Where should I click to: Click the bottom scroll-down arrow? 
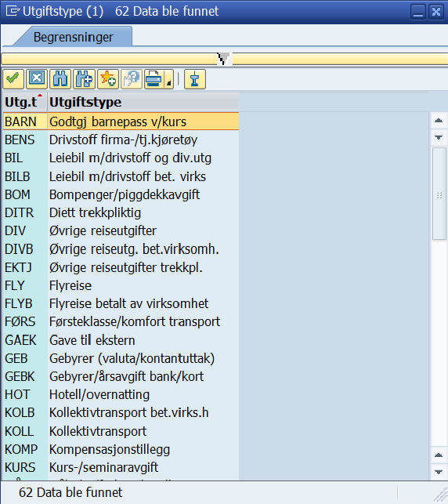coord(439,472)
